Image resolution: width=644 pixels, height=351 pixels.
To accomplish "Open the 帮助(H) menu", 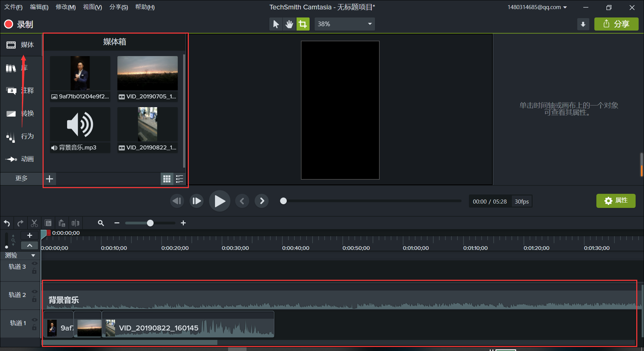I will coord(145,7).
